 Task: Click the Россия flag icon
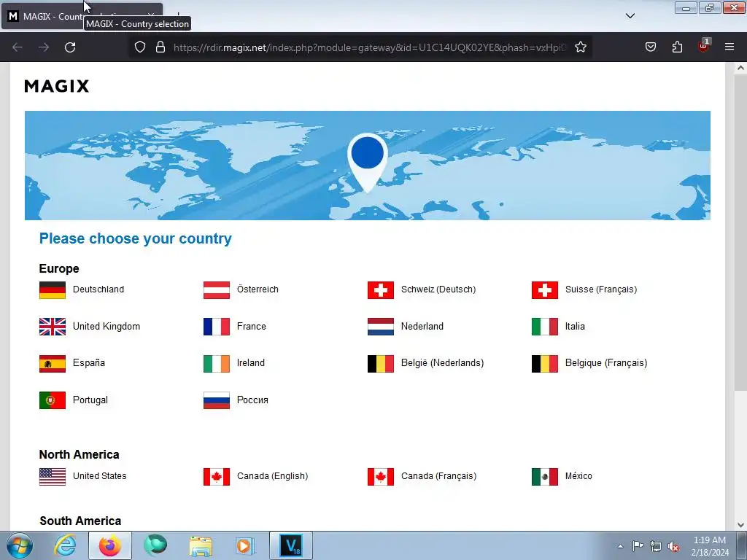[x=216, y=400]
